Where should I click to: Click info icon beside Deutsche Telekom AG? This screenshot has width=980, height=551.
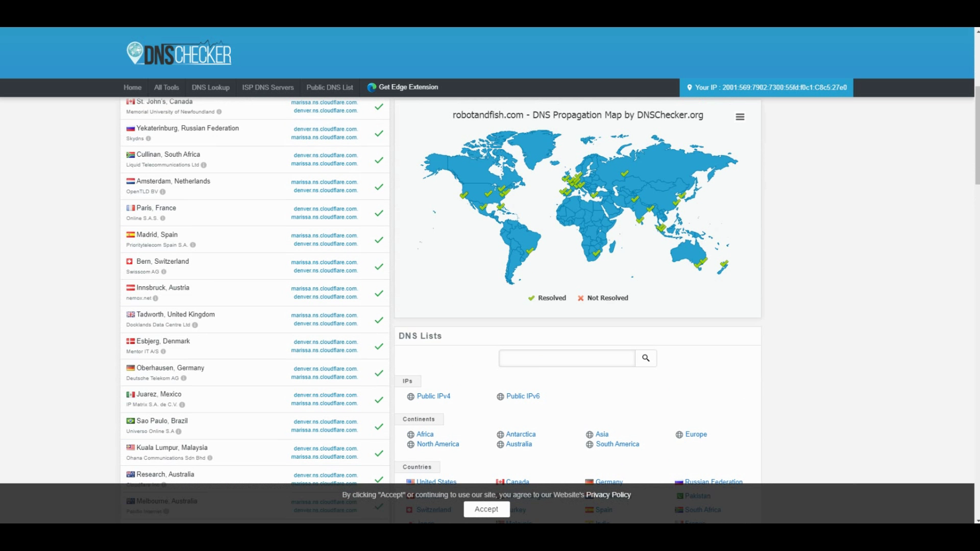pyautogui.click(x=184, y=378)
